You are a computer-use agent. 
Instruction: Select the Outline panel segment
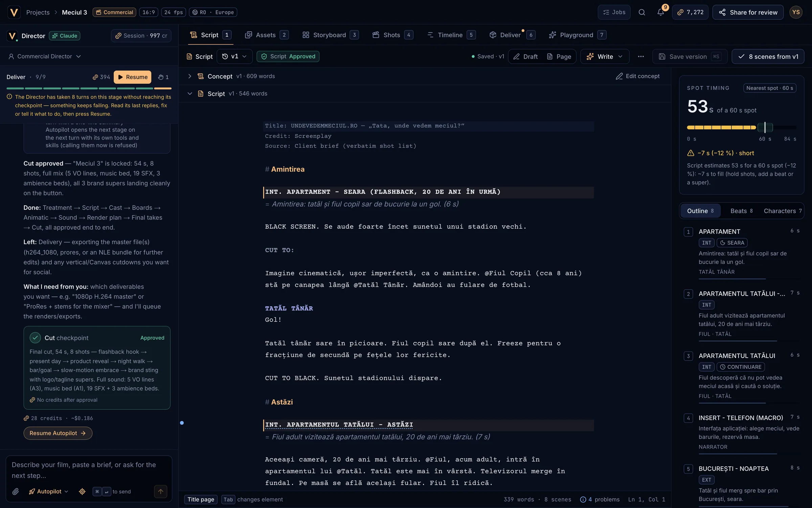coord(700,211)
